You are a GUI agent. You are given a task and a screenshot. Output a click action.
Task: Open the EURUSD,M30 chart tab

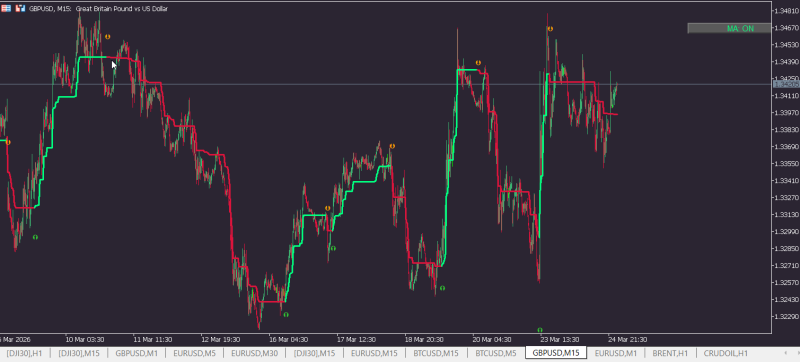254,353
